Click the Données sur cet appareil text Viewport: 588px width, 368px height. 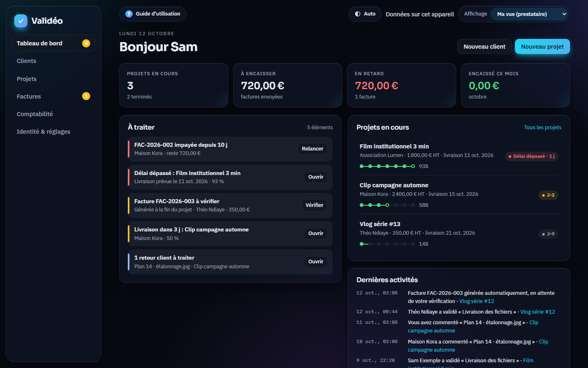(420, 14)
